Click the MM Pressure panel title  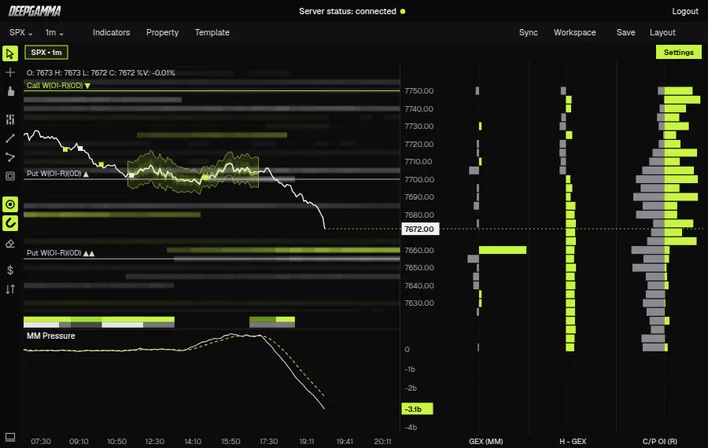coord(51,336)
